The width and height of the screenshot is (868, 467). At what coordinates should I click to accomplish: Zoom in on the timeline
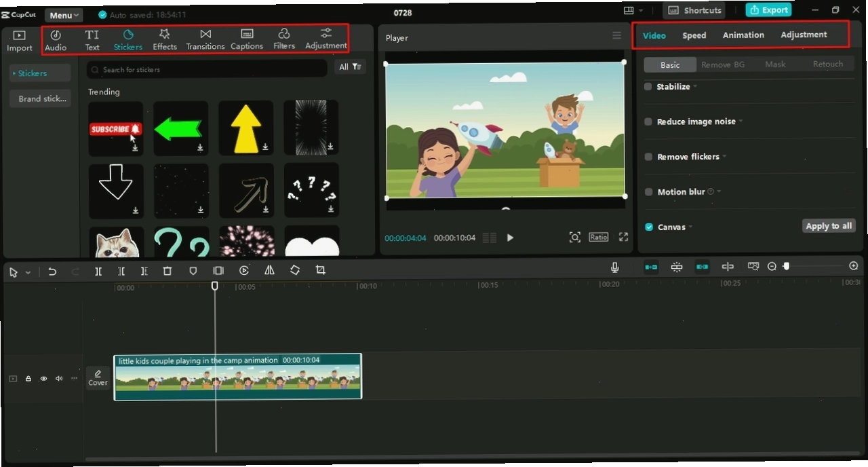click(854, 266)
